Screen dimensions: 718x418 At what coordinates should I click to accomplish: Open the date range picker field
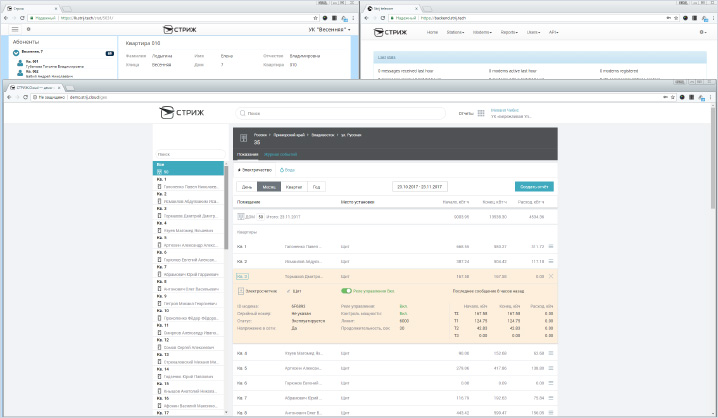click(420, 187)
